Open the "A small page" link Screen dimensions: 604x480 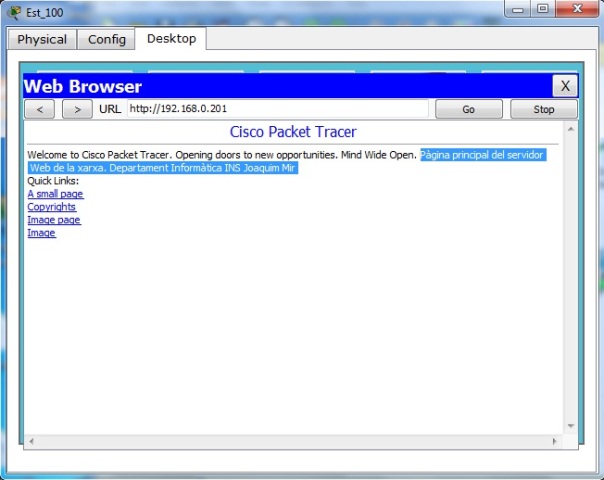click(55, 194)
